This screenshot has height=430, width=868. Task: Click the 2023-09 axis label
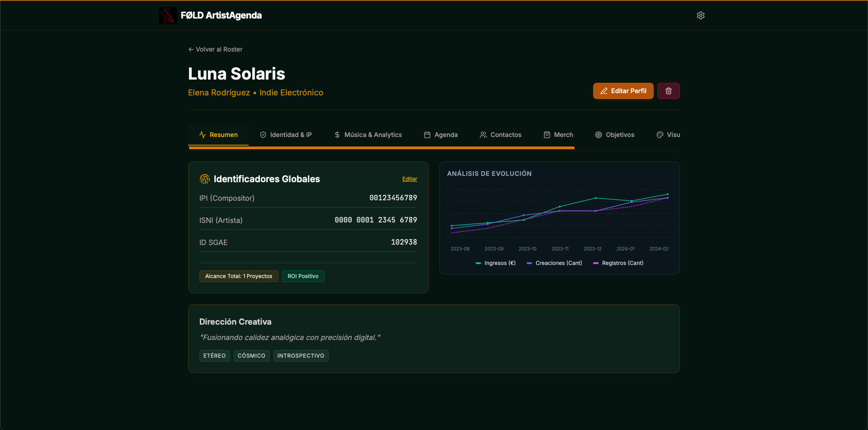pyautogui.click(x=494, y=249)
